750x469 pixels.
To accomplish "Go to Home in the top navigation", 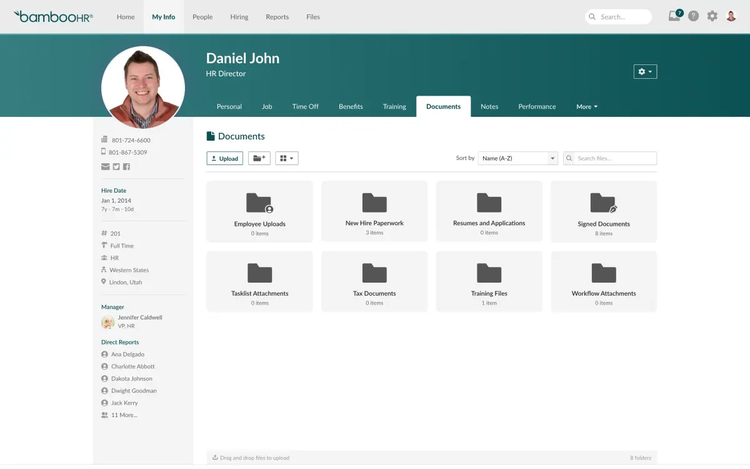I will 125,17.
